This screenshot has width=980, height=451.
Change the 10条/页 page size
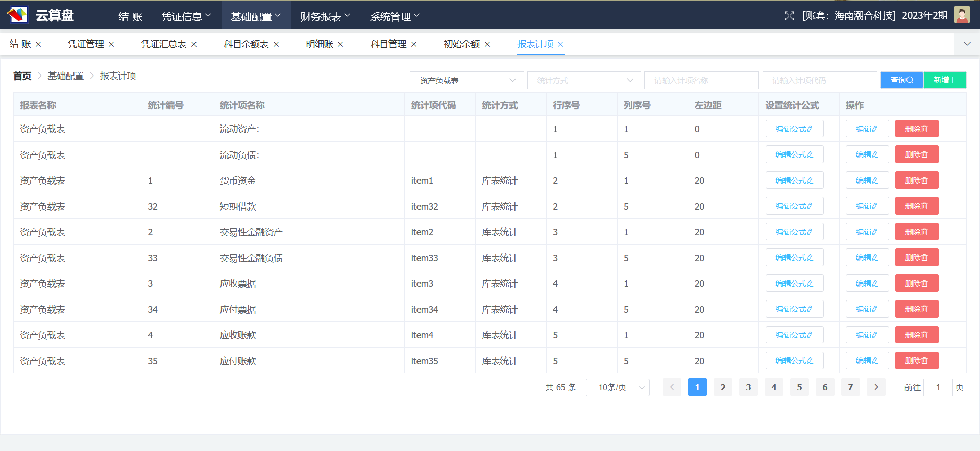[x=617, y=387]
